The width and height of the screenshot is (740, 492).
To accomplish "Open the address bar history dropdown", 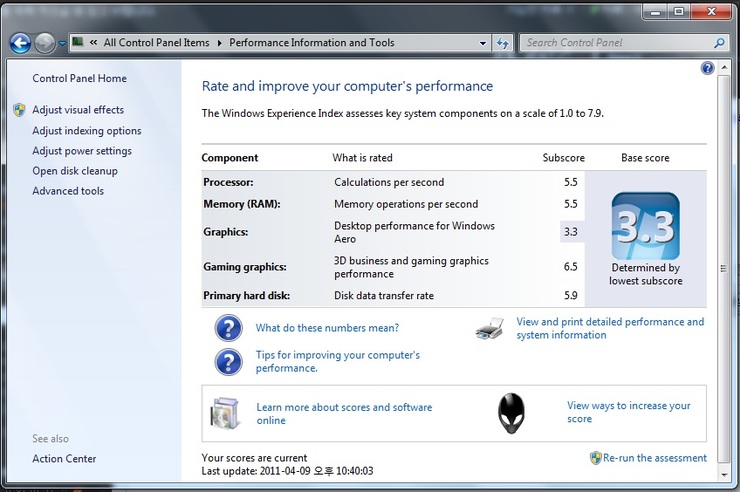I will 483,43.
